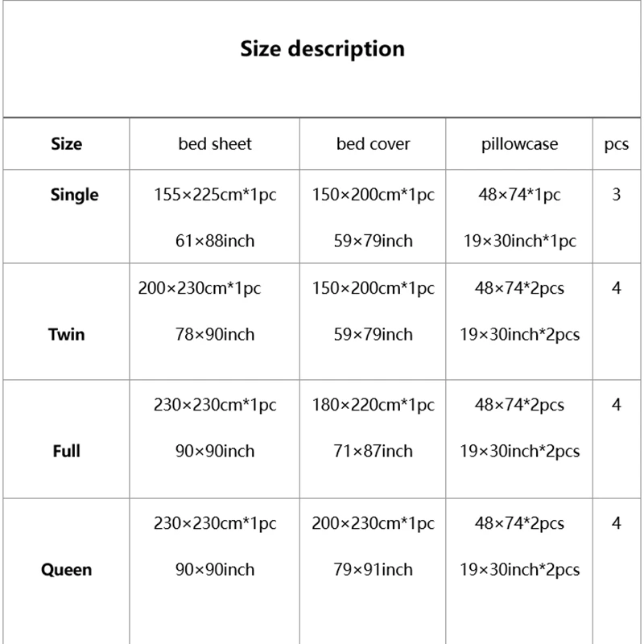This screenshot has height=644, width=644.
Task: Click the 155×225cm*1pc bed sheet value
Action: pos(215,195)
